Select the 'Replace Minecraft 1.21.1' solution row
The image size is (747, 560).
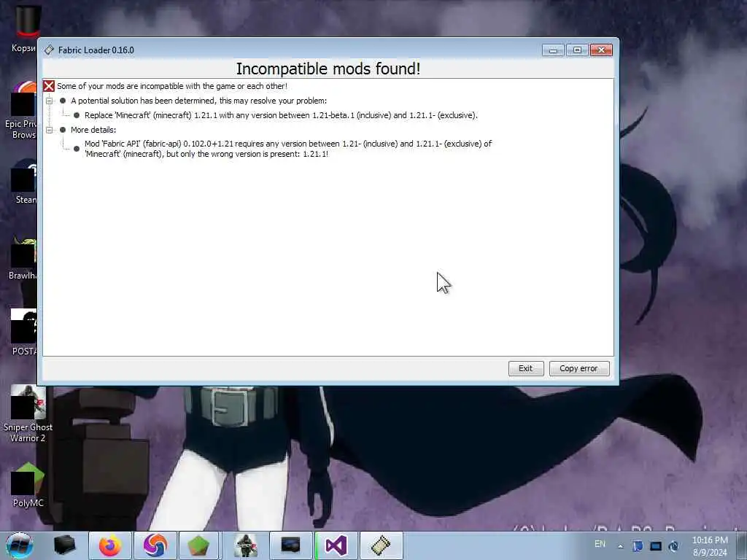(281, 115)
